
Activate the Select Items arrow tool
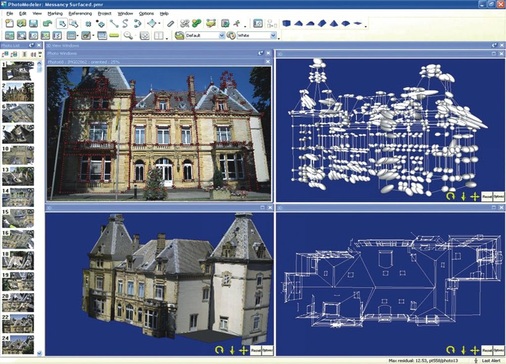pyautogui.click(x=62, y=23)
